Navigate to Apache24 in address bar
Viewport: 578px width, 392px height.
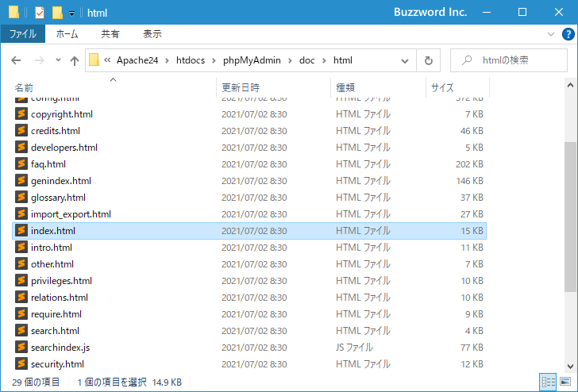point(137,60)
